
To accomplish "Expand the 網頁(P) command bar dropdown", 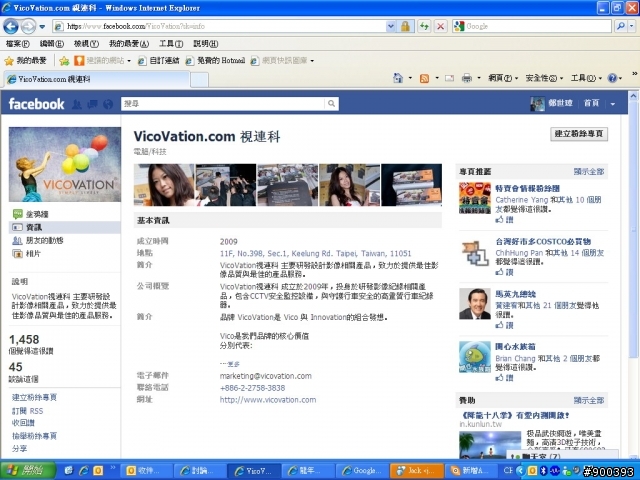I will (503, 78).
